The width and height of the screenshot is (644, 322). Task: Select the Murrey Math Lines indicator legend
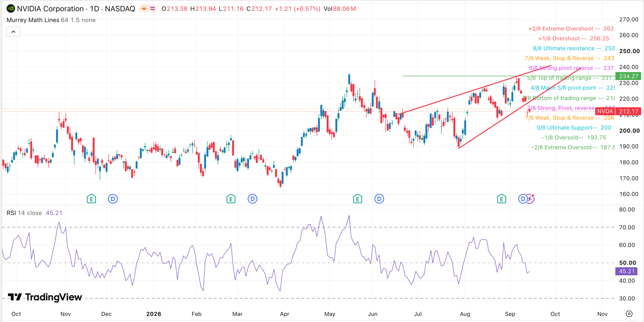(51, 20)
